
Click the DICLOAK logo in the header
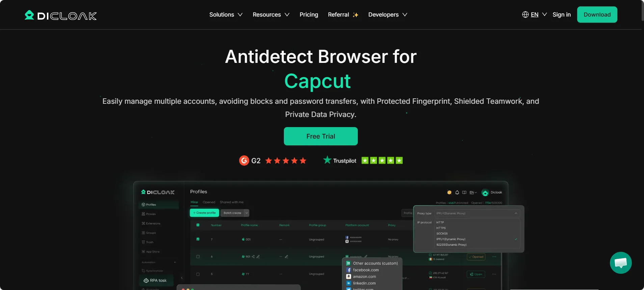[x=61, y=15]
